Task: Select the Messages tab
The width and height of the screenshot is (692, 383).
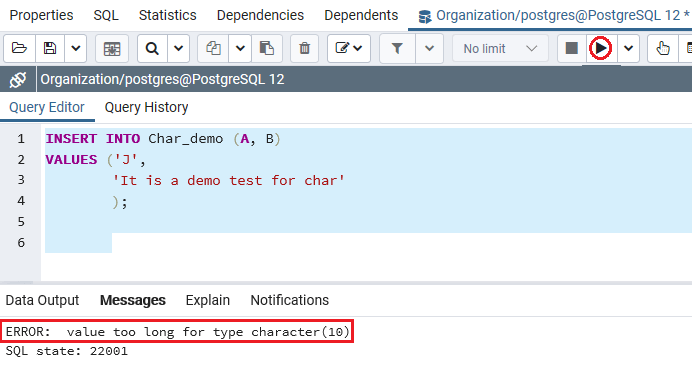Action: tap(132, 300)
